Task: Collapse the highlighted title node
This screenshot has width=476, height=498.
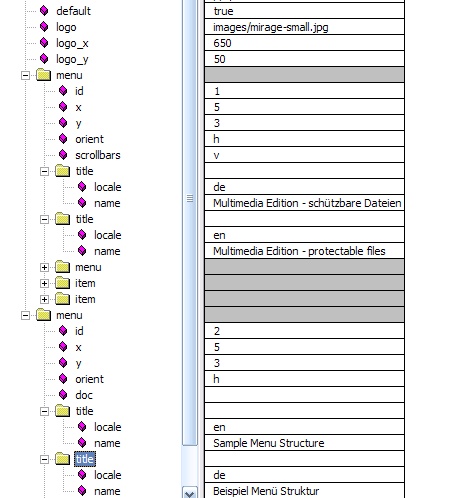Action: (44, 459)
